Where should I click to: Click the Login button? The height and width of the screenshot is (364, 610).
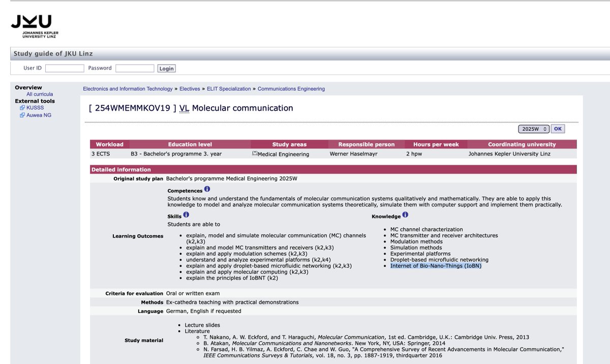[x=166, y=68]
